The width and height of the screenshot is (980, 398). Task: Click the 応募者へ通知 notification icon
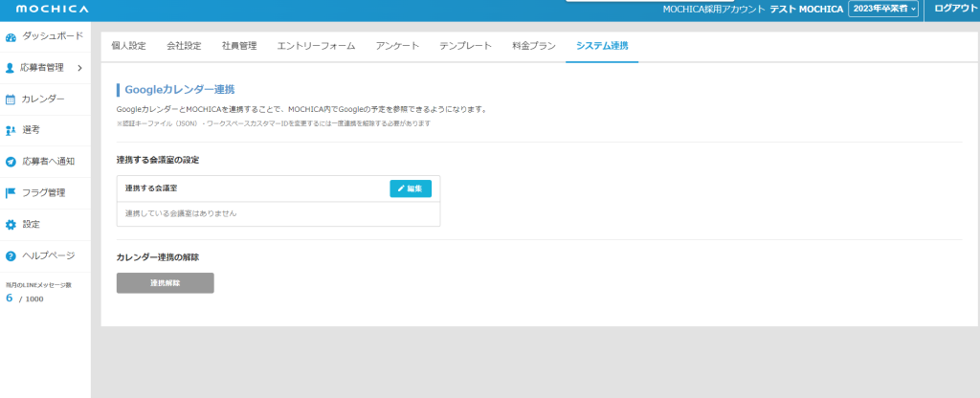(11, 162)
